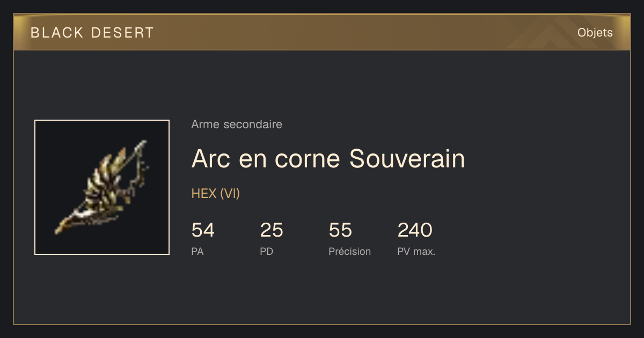
Task: Click the 55 accuracy value
Action: coord(340,230)
